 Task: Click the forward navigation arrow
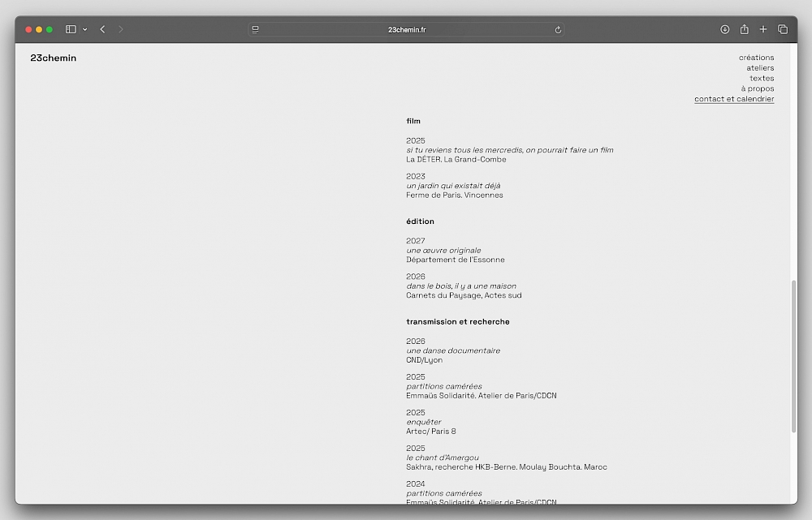pyautogui.click(x=121, y=29)
